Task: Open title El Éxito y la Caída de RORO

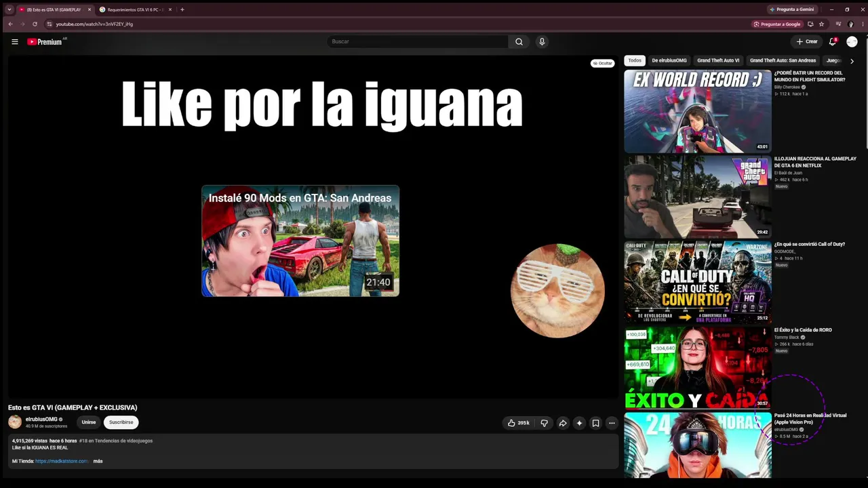Action: tap(803, 330)
